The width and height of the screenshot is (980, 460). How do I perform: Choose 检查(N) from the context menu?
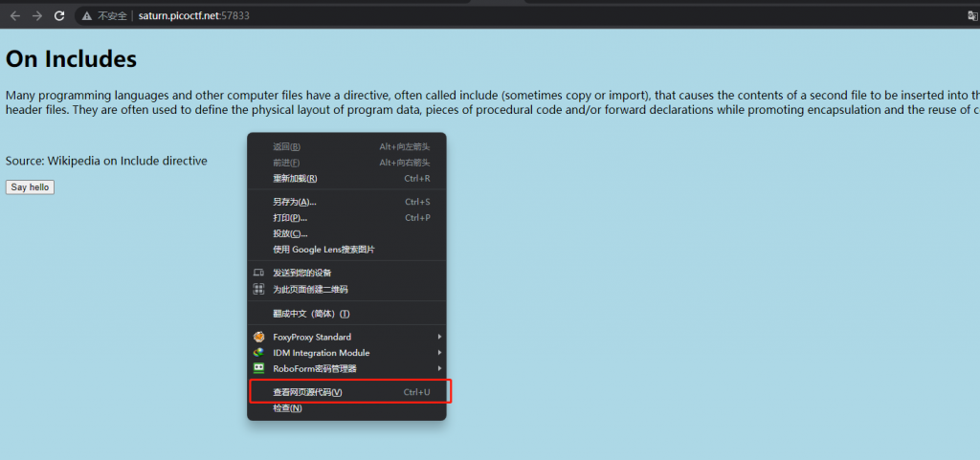(346, 408)
